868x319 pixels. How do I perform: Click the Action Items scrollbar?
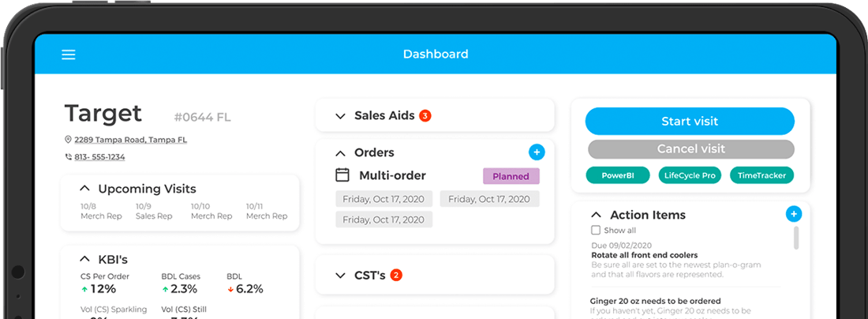coord(796,238)
